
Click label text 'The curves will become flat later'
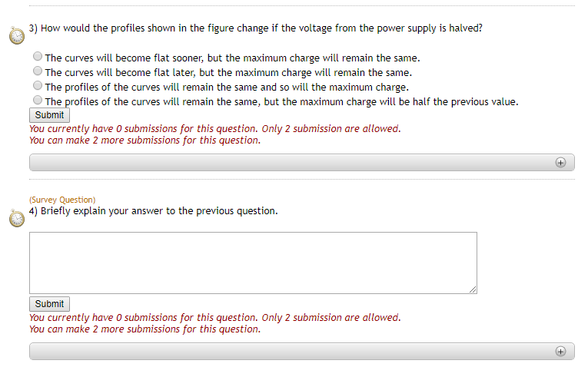click(x=121, y=73)
